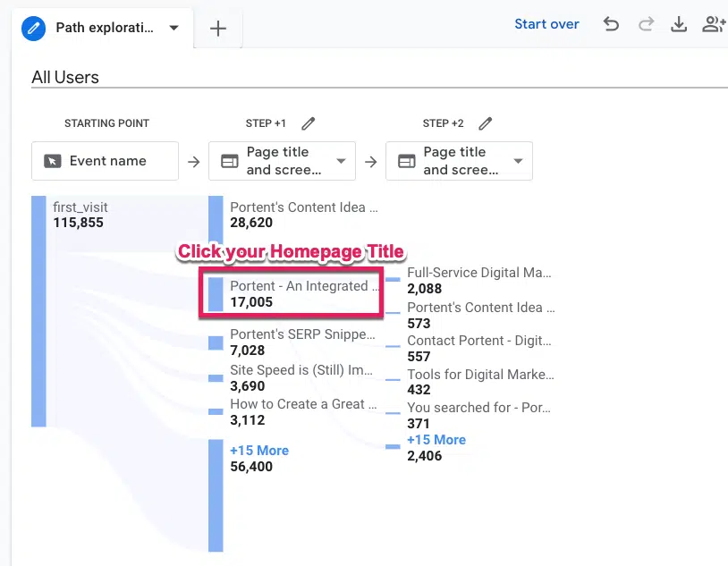Screen dimensions: 728x566
Task: Click the Site Speed is (Still) Im... node
Action: pyautogui.click(x=301, y=377)
